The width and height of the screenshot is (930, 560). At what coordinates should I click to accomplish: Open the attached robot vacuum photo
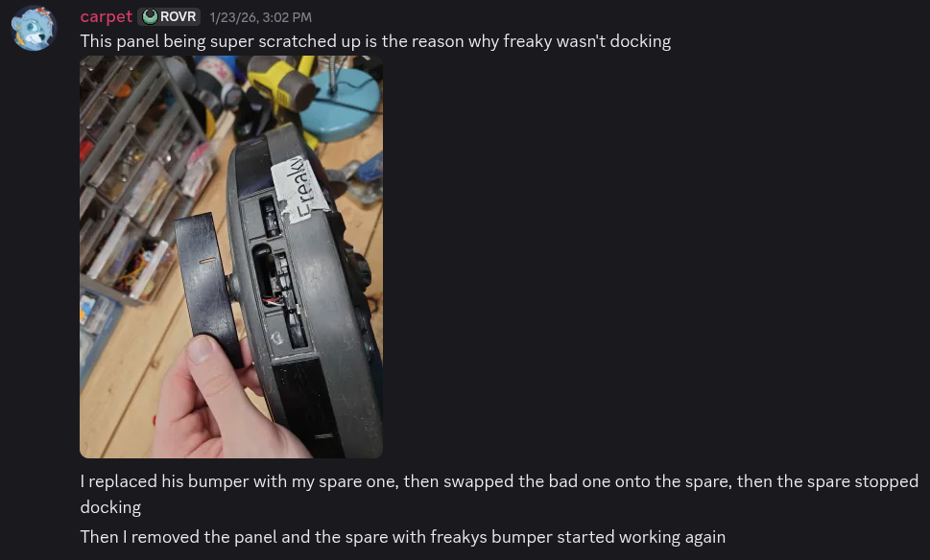[231, 257]
